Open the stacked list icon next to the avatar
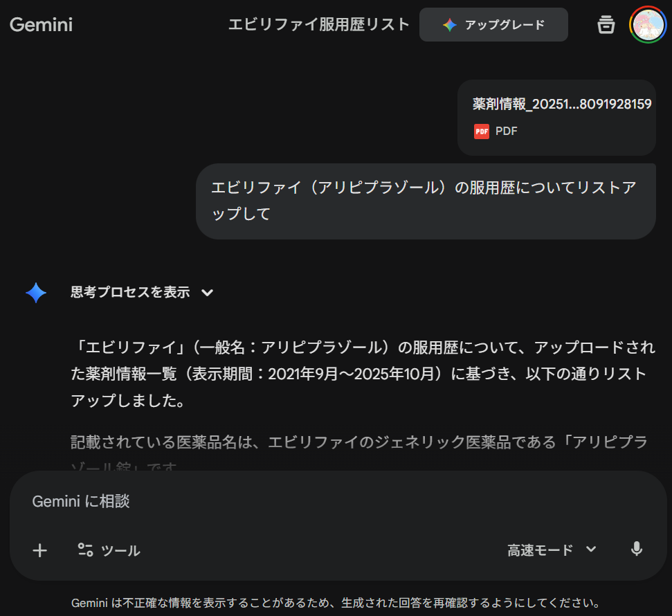This screenshot has height=616, width=672. click(606, 25)
